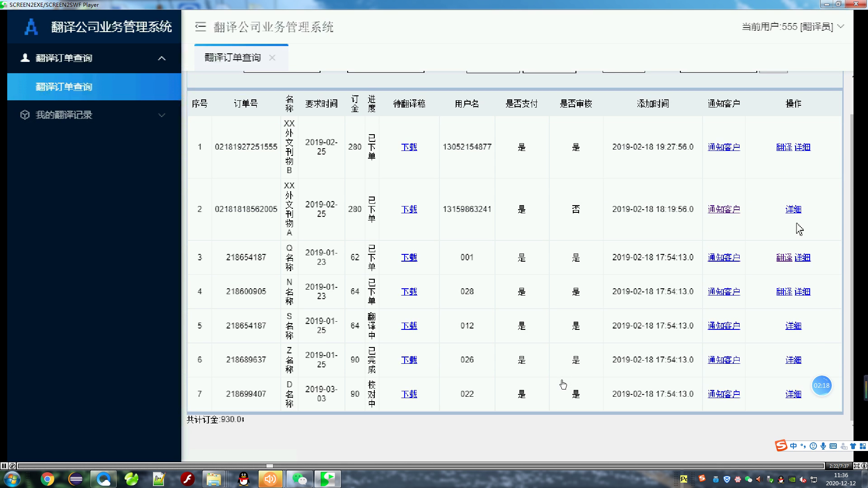Download draft for row 5 S名称
The width and height of the screenshot is (868, 488).
point(409,326)
